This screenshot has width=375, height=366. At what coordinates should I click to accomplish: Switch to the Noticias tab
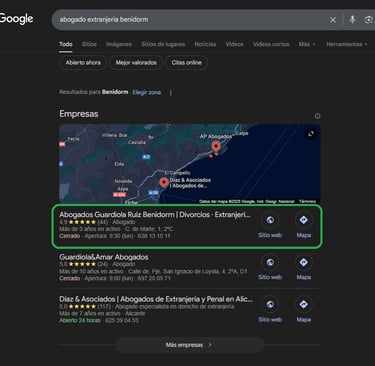pos(205,44)
